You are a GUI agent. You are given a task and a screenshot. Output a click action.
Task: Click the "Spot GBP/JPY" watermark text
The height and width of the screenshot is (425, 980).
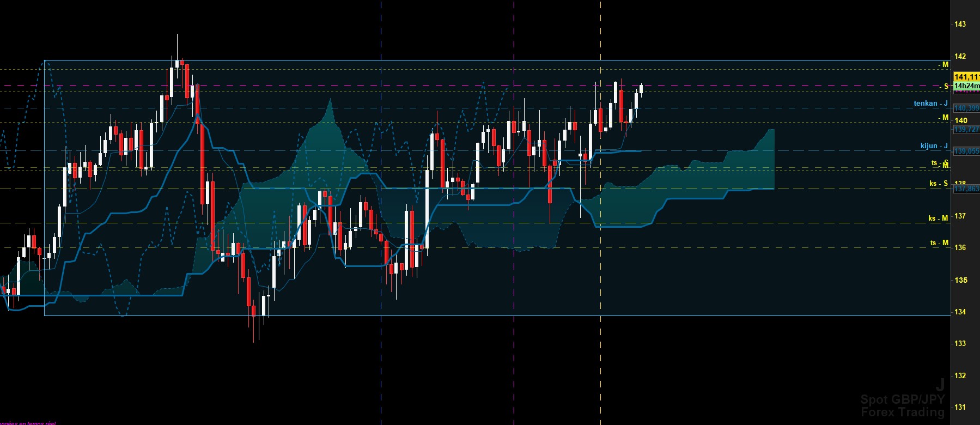click(903, 399)
